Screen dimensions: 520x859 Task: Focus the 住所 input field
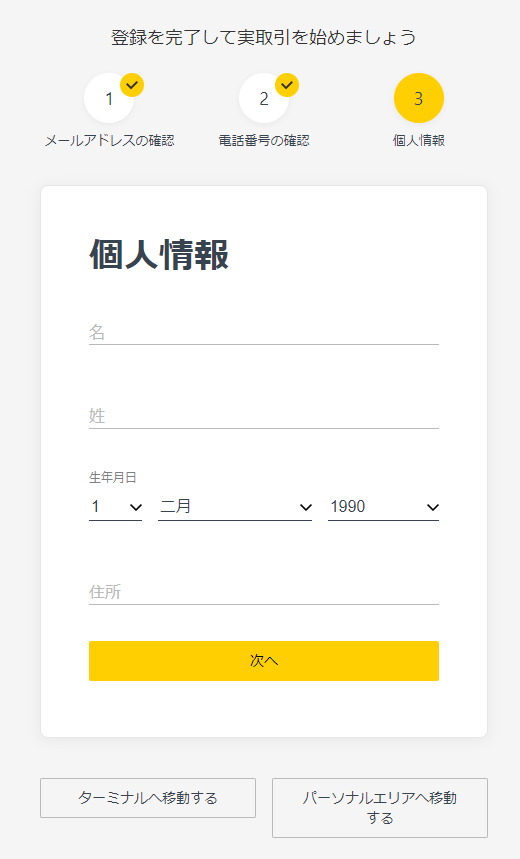click(x=264, y=592)
